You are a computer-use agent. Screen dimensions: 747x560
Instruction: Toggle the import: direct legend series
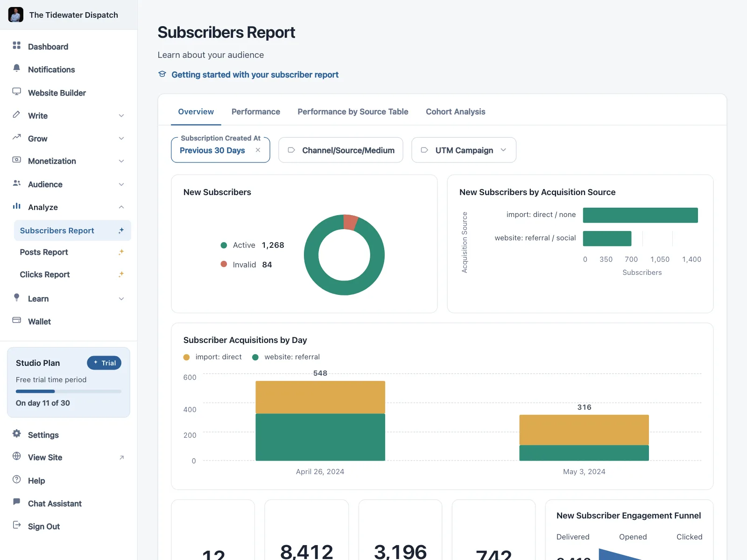[x=212, y=357]
